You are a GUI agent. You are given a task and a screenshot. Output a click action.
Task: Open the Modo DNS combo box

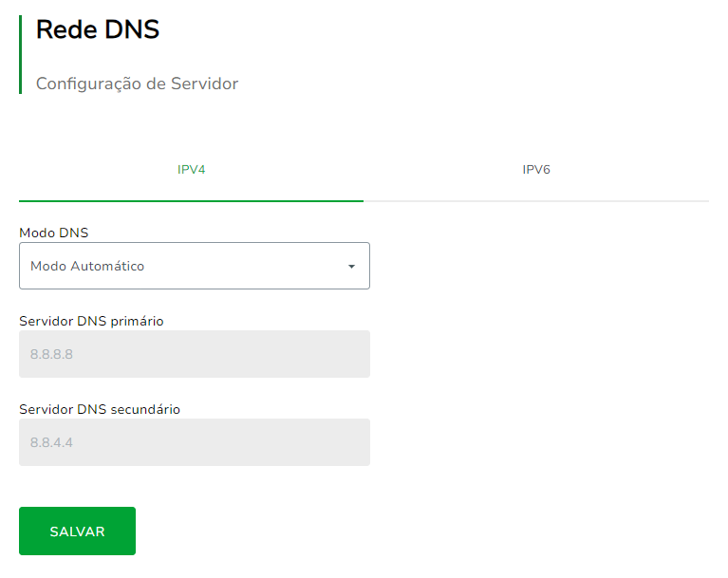(x=194, y=266)
